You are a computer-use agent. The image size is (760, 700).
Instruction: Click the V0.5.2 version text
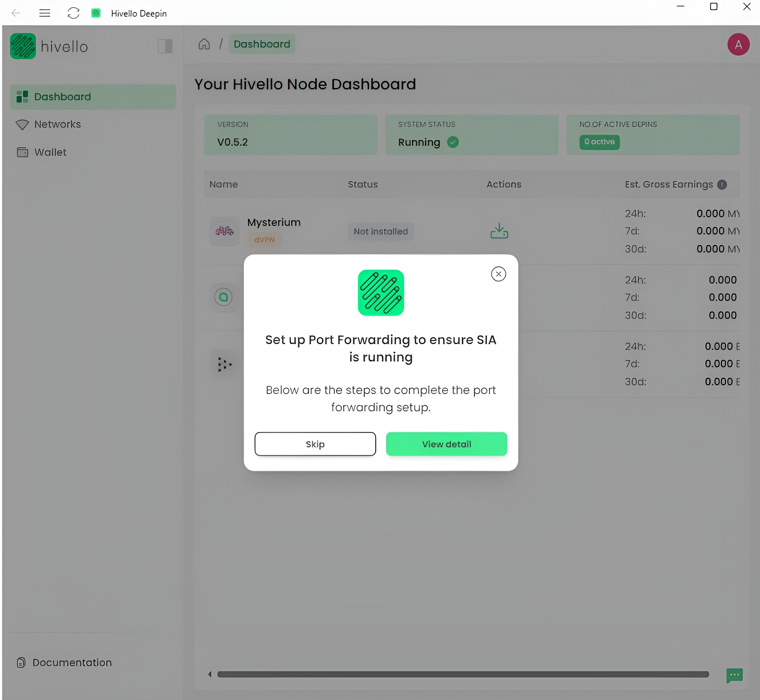click(x=233, y=143)
